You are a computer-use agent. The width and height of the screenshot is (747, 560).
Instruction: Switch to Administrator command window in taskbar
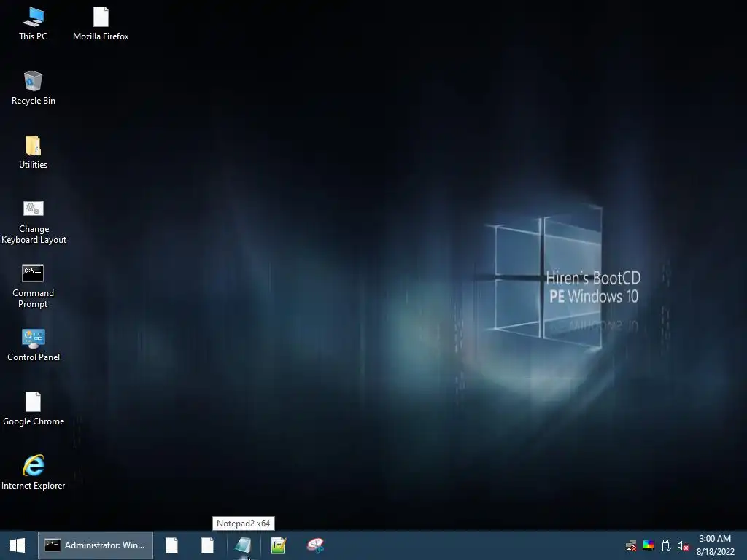pyautogui.click(x=96, y=545)
